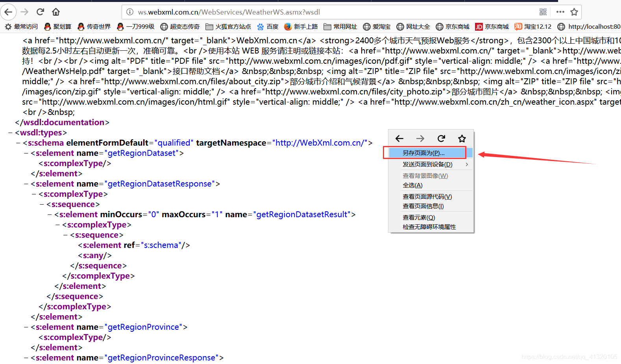Click the browser Forward arrow button

[24, 12]
